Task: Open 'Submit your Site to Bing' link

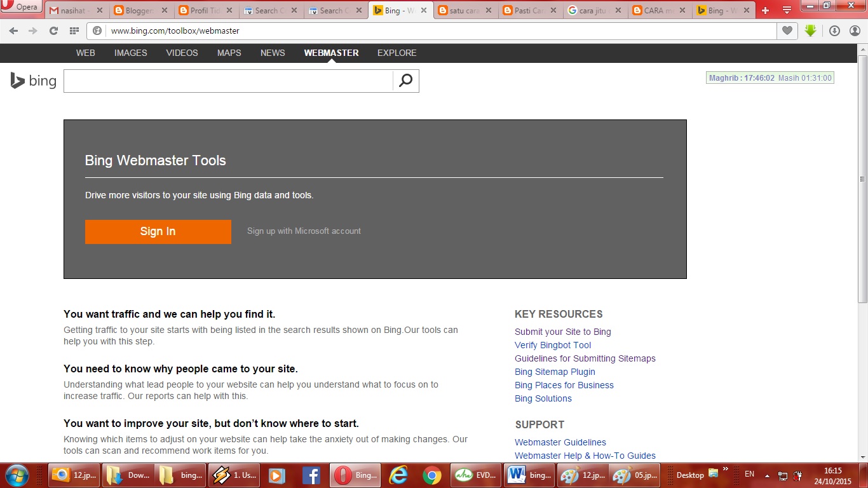Action: (563, 332)
